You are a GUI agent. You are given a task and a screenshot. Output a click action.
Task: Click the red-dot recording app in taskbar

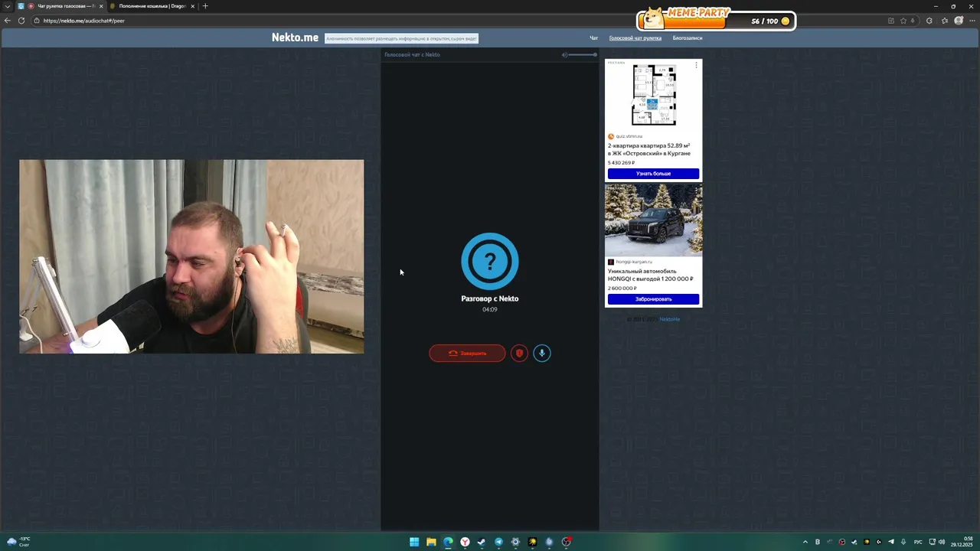point(566,542)
